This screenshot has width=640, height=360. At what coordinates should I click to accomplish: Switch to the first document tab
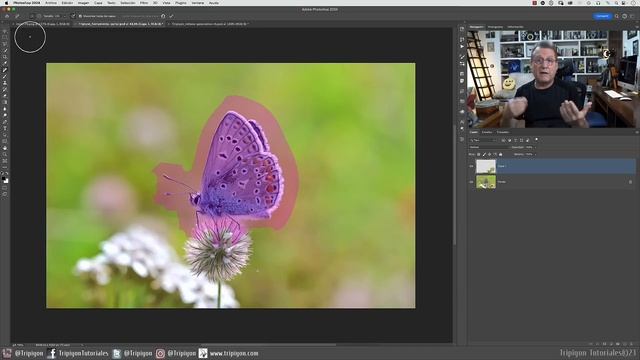click(x=42, y=24)
